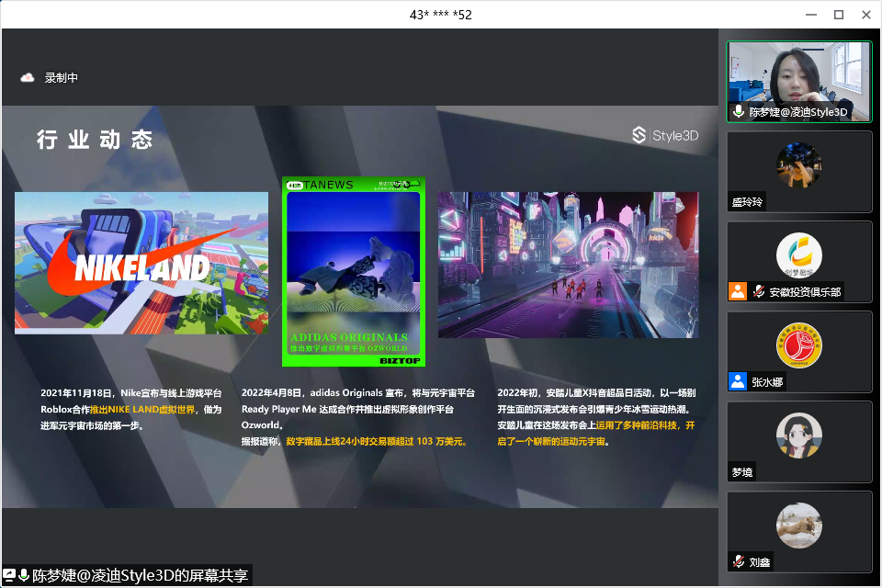Select 刘鑫 participant avatar

point(798,525)
